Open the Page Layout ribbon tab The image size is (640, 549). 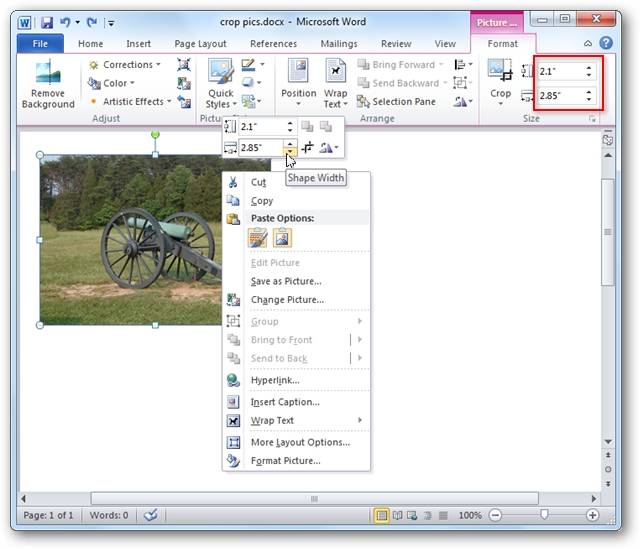coord(200,44)
